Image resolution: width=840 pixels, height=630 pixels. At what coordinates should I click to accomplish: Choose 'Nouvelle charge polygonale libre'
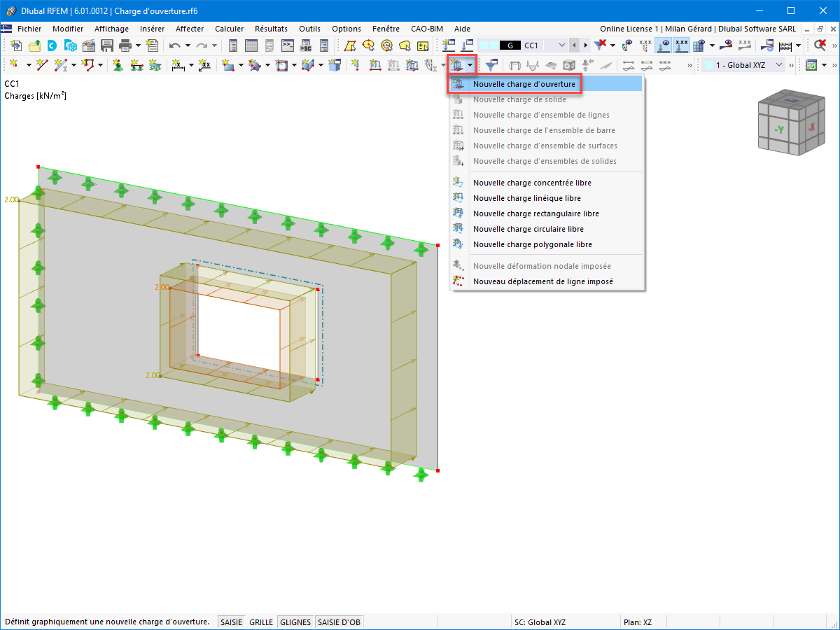point(546,244)
